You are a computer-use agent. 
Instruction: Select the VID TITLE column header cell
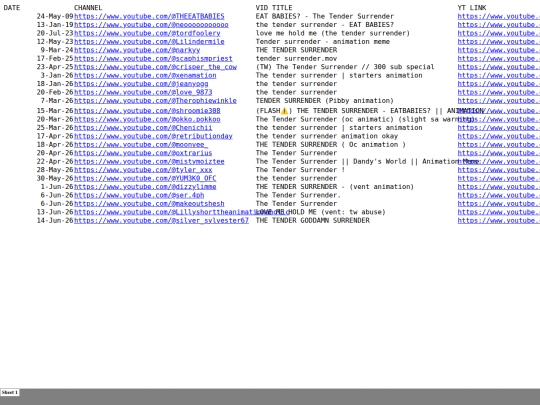(x=274, y=8)
